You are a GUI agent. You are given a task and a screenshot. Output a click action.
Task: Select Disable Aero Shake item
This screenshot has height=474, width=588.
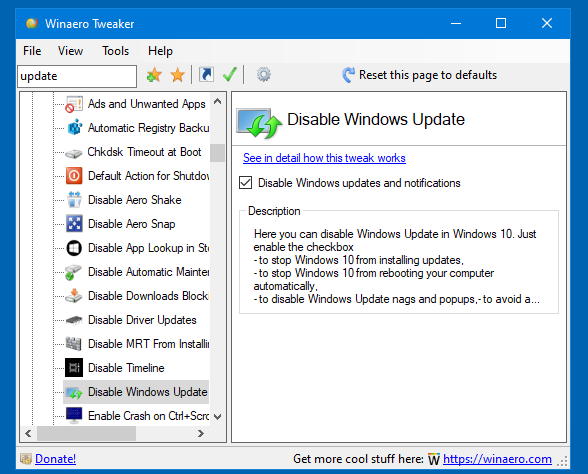point(135,200)
